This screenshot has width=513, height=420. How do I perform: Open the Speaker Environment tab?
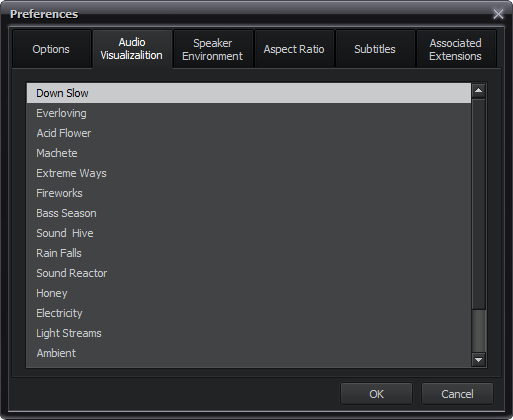pyautogui.click(x=213, y=49)
